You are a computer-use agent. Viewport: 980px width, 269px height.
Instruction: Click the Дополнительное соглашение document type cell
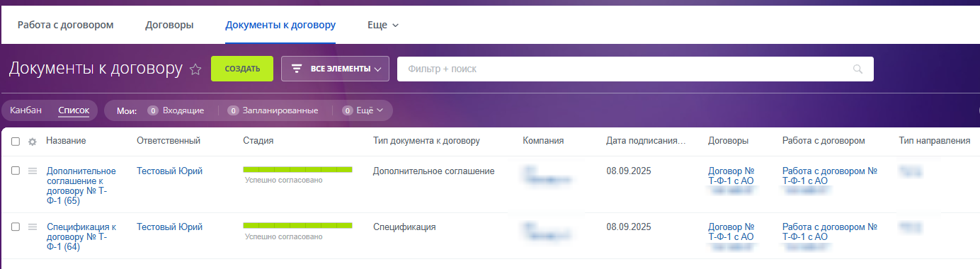(433, 171)
